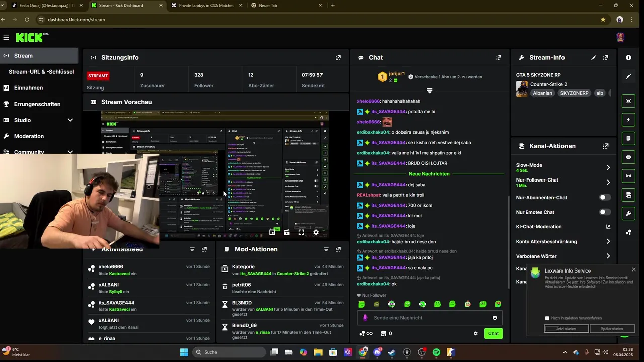Open the emoji picker in the message field

tap(495, 318)
